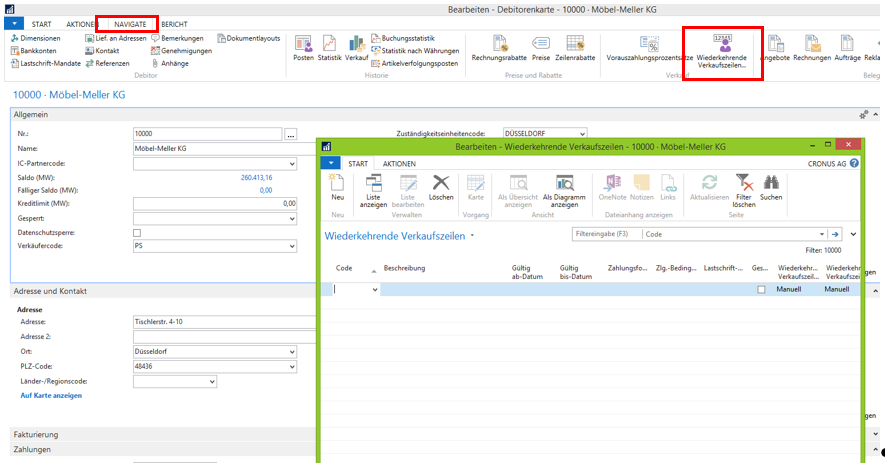Switch to the BERICHT ribbon tab
This screenshot has height=465, width=885.
pos(174,24)
